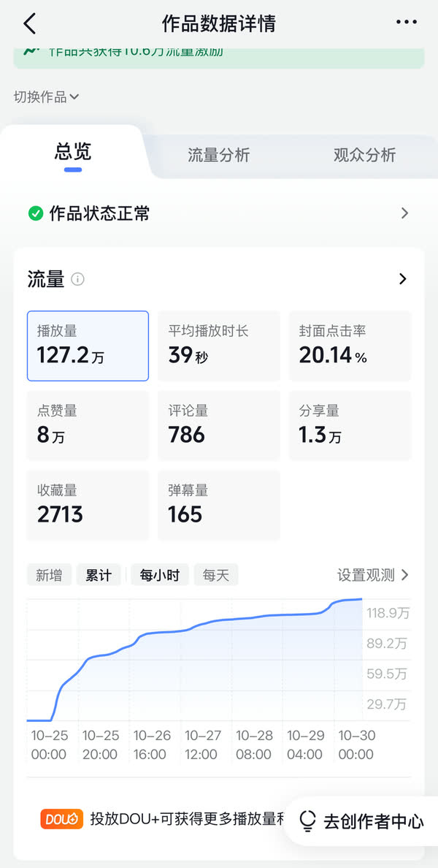Select the 每小时 granularity
This screenshot has height=868, width=438.
(x=160, y=575)
